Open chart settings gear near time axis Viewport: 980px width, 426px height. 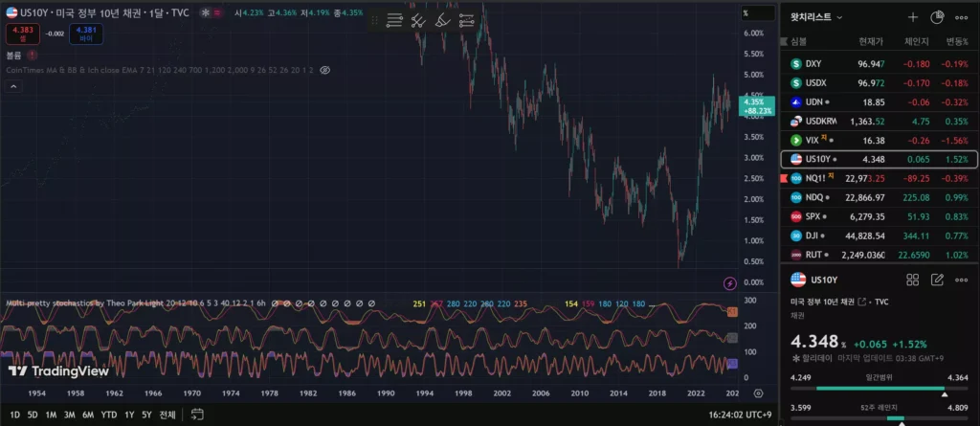(758, 393)
